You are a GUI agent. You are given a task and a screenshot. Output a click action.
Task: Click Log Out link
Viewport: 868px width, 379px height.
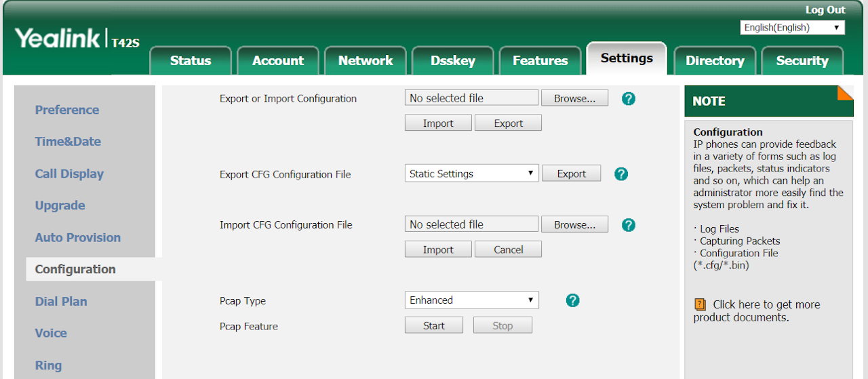point(825,10)
